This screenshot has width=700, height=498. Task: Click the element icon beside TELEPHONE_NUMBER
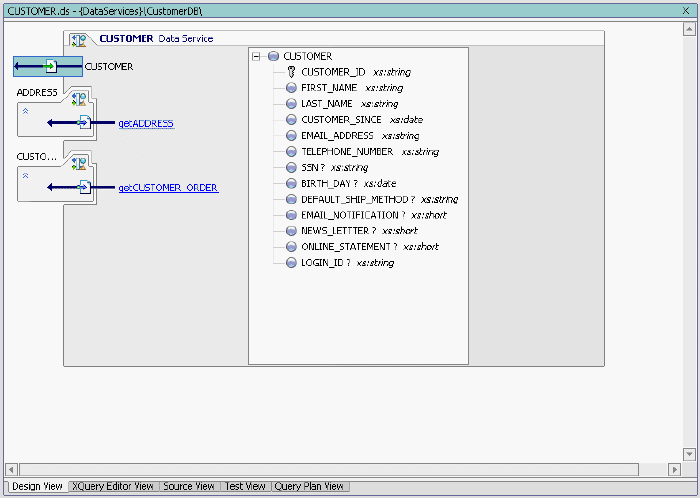click(x=291, y=151)
